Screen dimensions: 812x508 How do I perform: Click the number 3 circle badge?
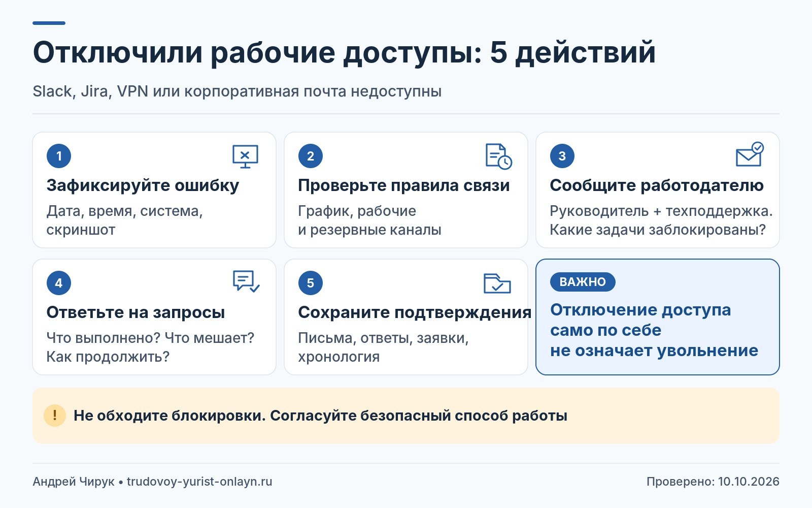[562, 156]
